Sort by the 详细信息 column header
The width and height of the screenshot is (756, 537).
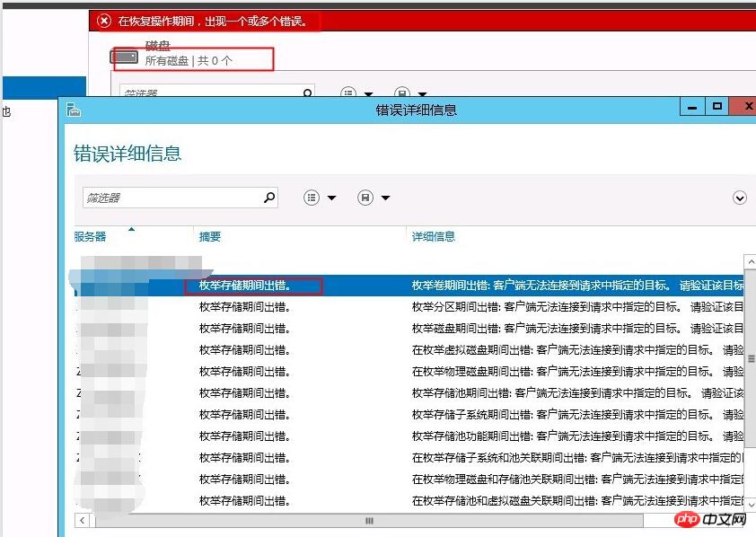coord(434,237)
